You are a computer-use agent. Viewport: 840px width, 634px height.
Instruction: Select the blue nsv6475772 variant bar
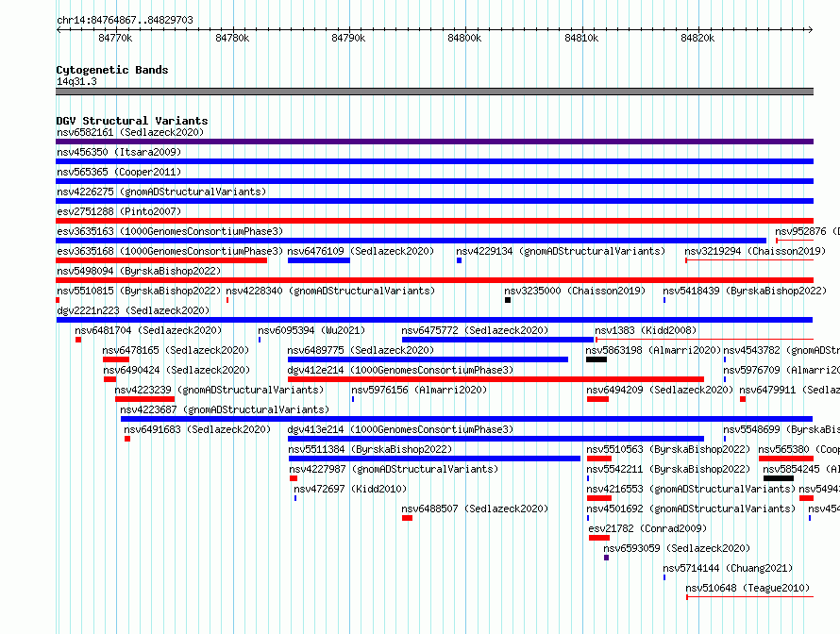[x=498, y=340]
